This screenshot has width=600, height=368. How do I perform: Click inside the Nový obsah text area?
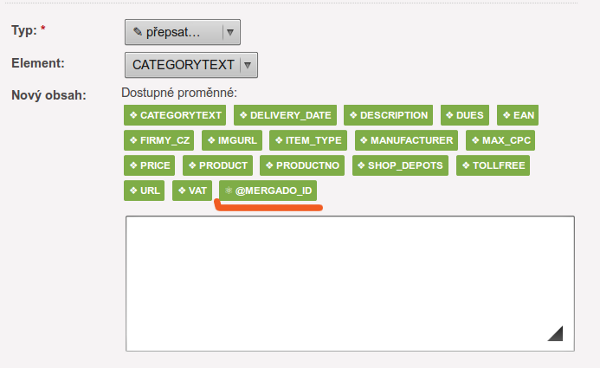(350, 283)
